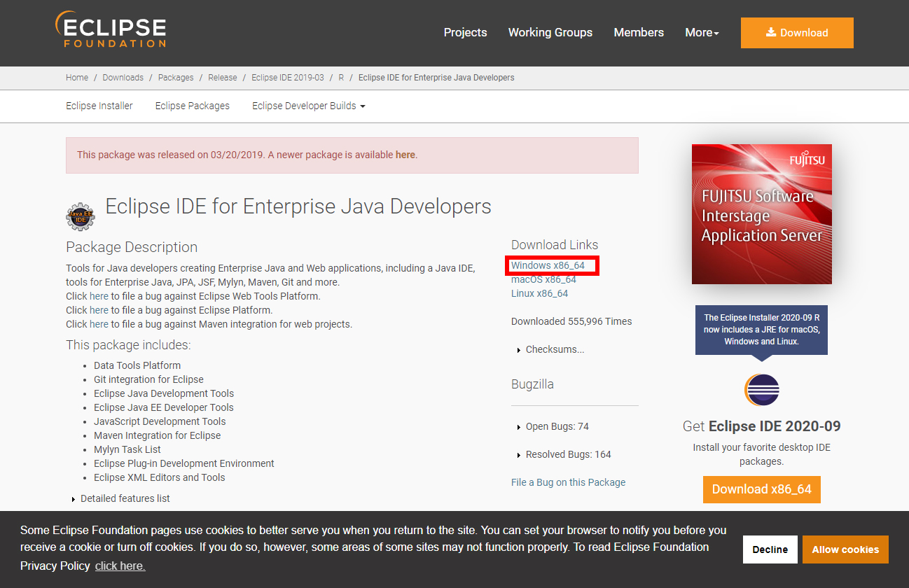Expand the Open Bugs: 74 list
Image resolution: width=909 pixels, height=588 pixels.
pyautogui.click(x=553, y=426)
